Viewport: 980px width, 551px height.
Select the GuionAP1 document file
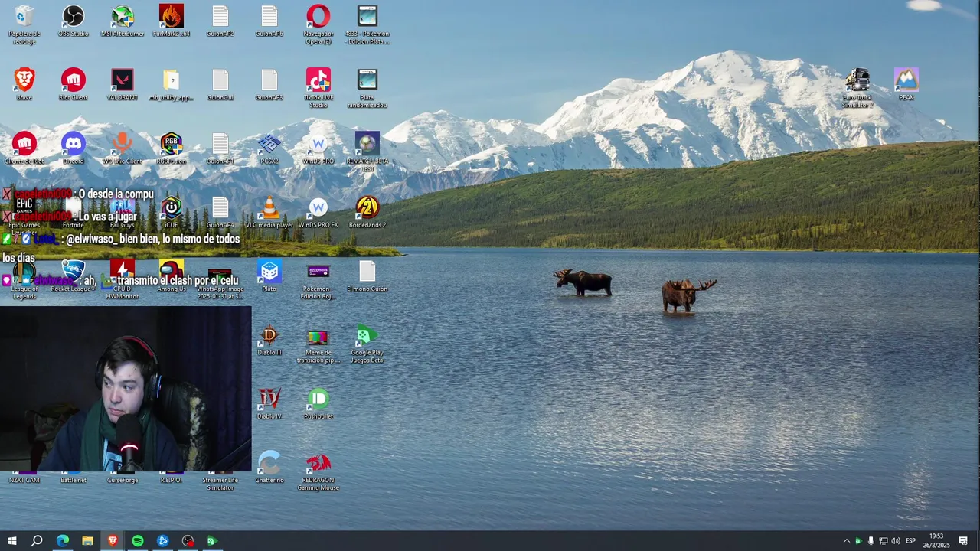point(220,148)
